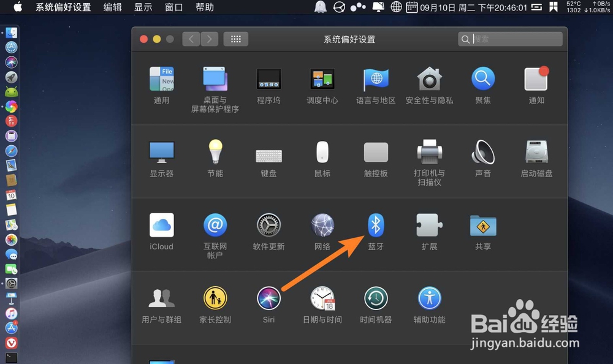Image resolution: width=613 pixels, height=364 pixels.
Task: Open Vivaldi browser in the Dock
Action: [11, 343]
